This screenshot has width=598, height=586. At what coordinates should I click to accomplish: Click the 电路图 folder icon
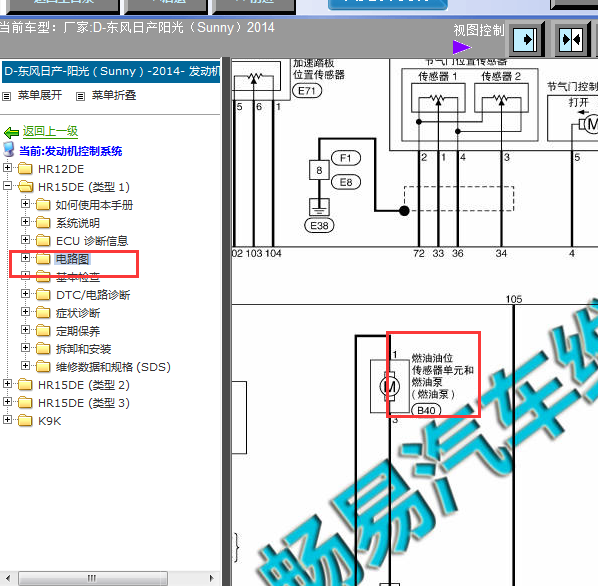point(43,258)
